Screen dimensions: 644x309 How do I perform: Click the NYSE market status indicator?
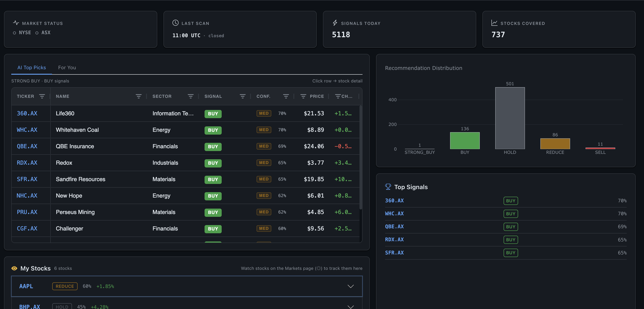click(22, 33)
